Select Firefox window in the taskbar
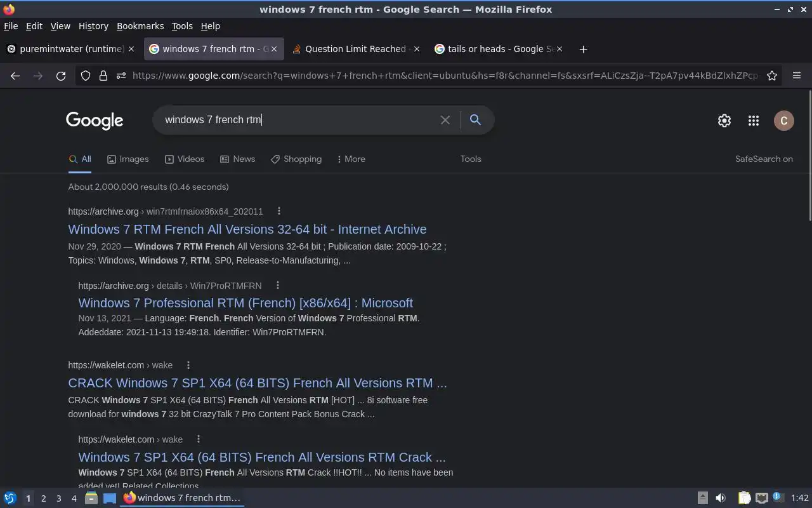 click(182, 498)
